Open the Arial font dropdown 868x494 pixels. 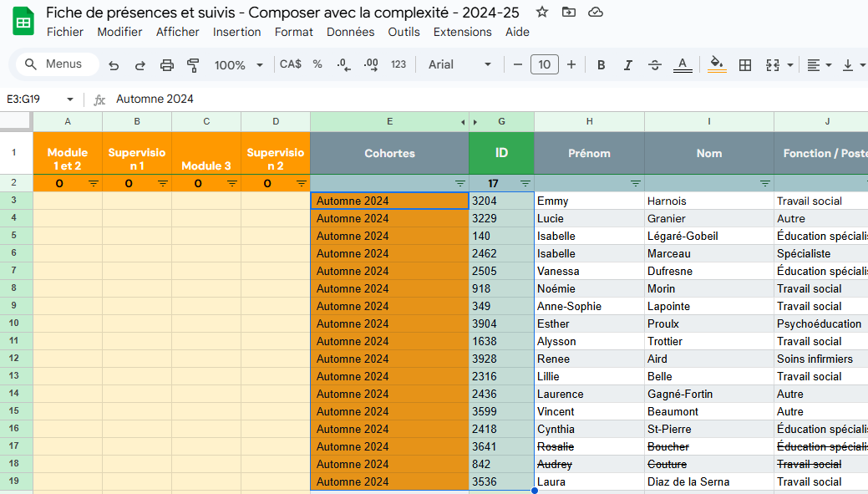459,65
